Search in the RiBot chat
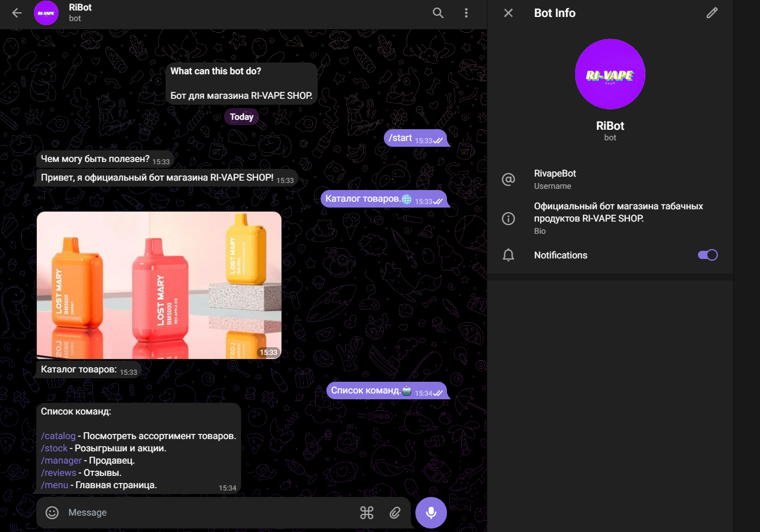760x532 pixels. click(x=438, y=13)
